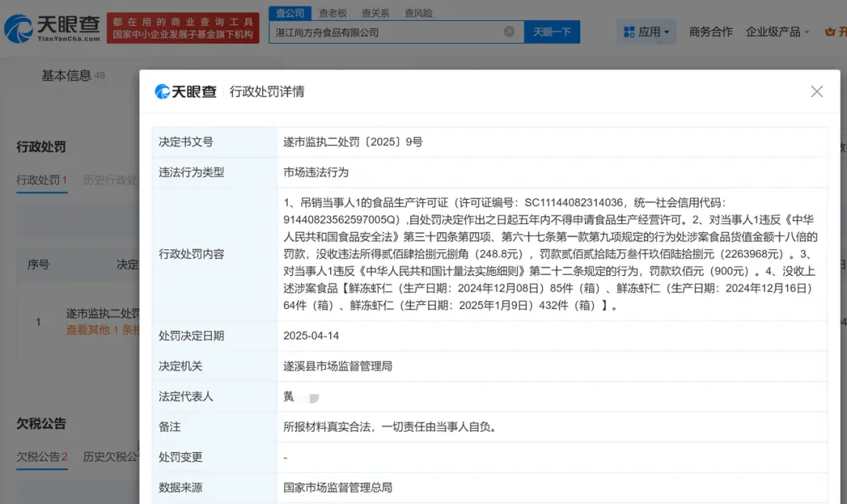Click the 天眼一下 search button
847x504 pixels.
click(551, 31)
